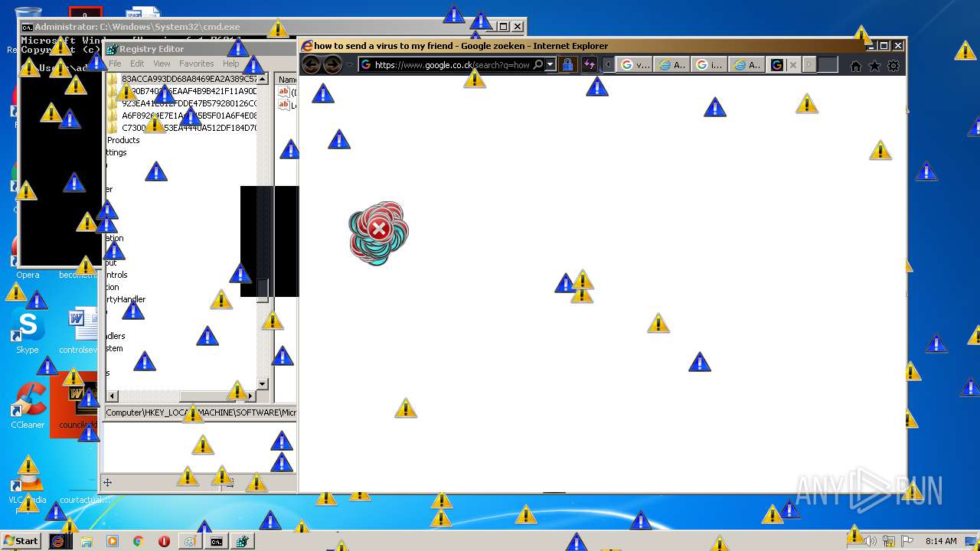980x551 pixels.
Task: Switch to the fourth IE tab labeled 'A..'
Action: (x=747, y=65)
